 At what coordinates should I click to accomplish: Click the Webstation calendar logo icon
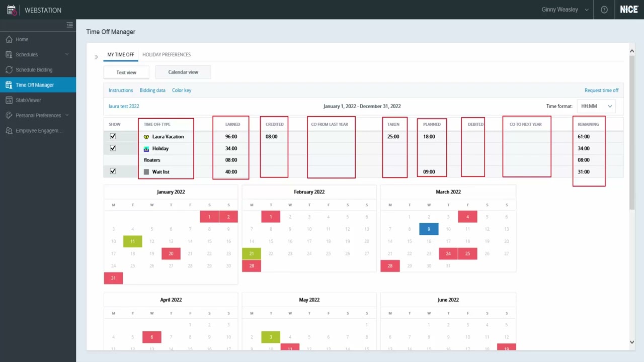(x=12, y=10)
